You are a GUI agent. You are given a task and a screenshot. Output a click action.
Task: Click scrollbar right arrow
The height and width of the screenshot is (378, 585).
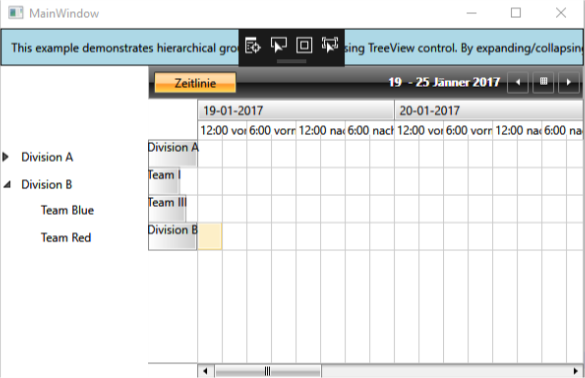point(576,371)
